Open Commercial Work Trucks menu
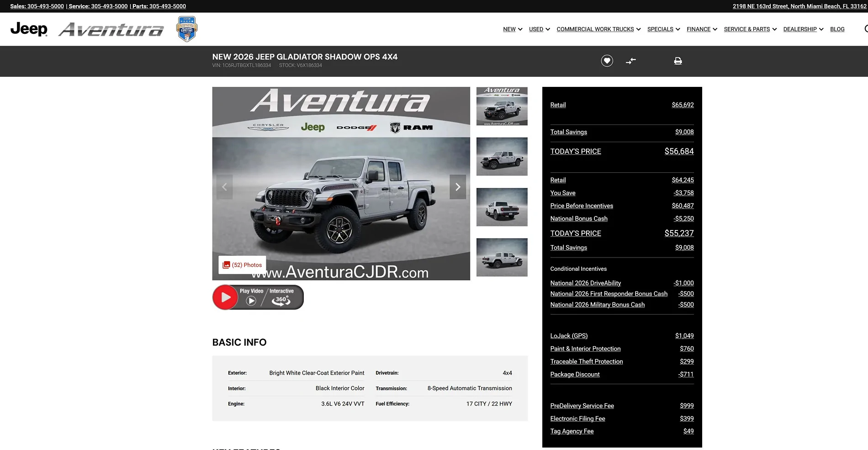This screenshot has height=450, width=868. click(598, 29)
